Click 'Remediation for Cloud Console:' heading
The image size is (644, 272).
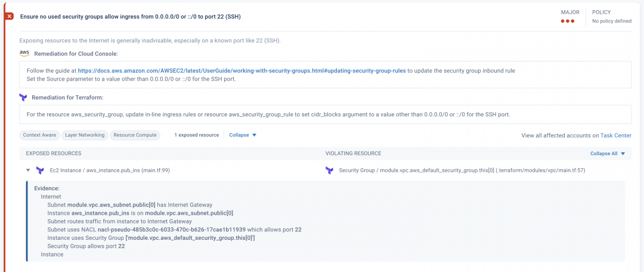[x=76, y=54]
